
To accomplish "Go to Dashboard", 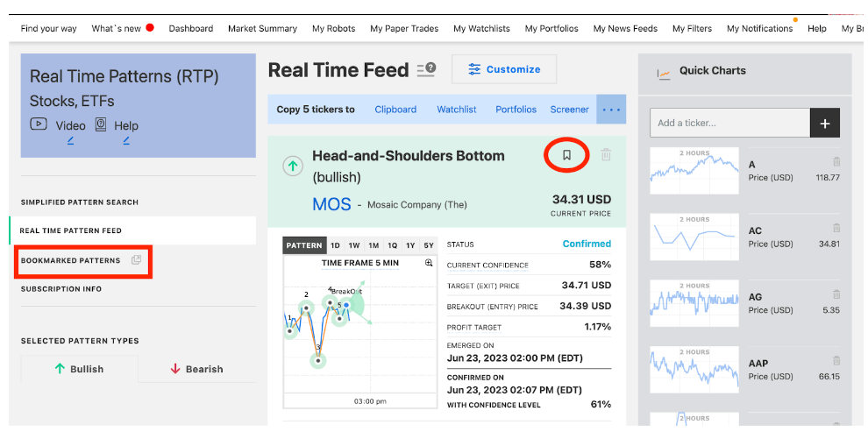I will coord(191,29).
